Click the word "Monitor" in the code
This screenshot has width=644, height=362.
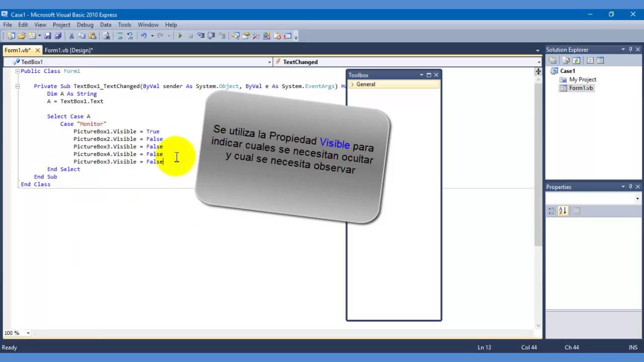[92, 124]
